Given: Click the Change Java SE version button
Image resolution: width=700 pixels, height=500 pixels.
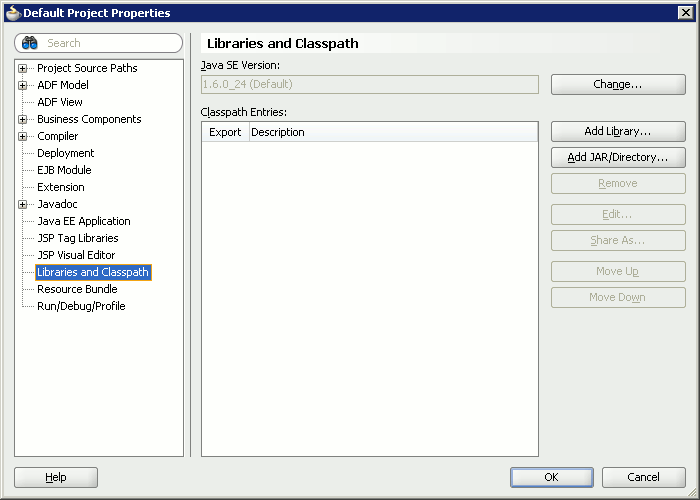Looking at the screenshot, I should click(617, 85).
